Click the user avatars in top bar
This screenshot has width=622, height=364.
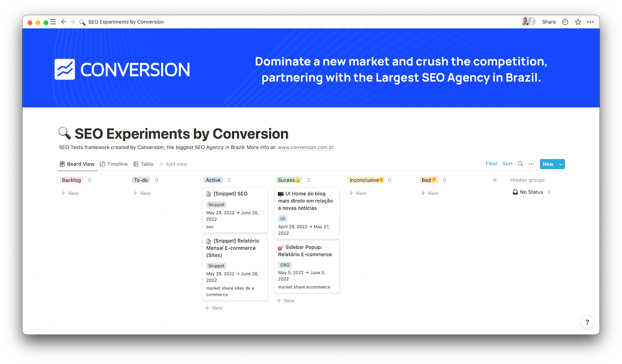(x=528, y=22)
